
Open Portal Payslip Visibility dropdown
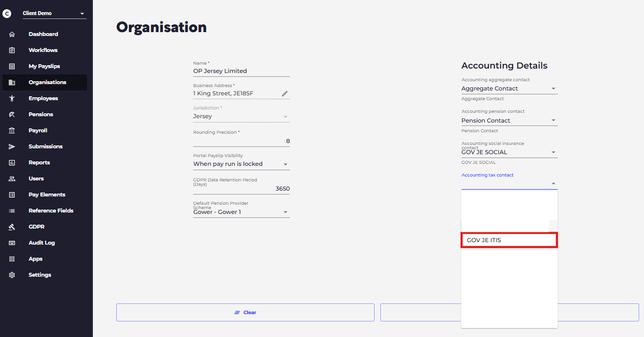click(241, 164)
